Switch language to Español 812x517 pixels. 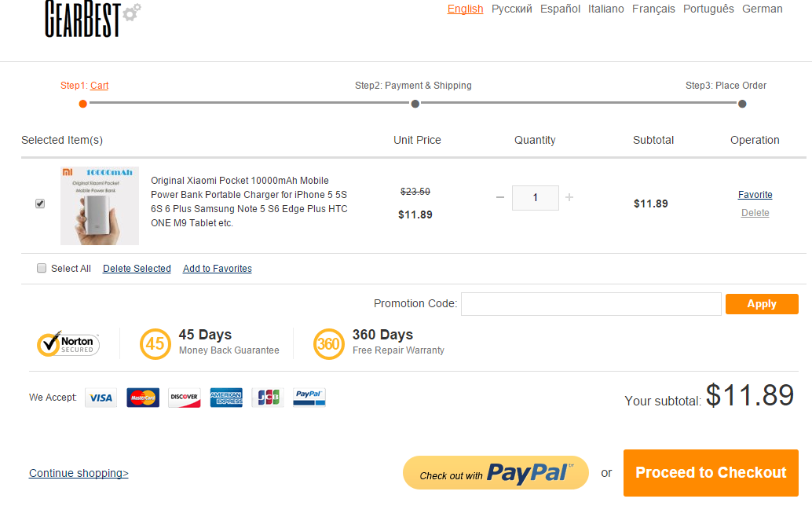tap(560, 9)
